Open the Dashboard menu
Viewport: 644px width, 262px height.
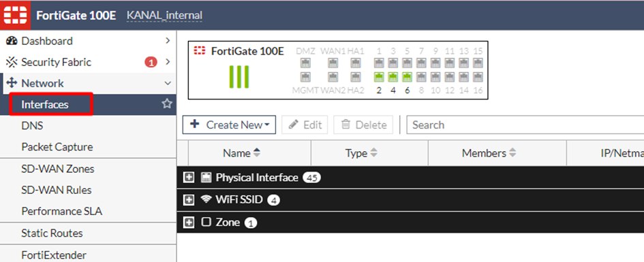[x=47, y=41]
